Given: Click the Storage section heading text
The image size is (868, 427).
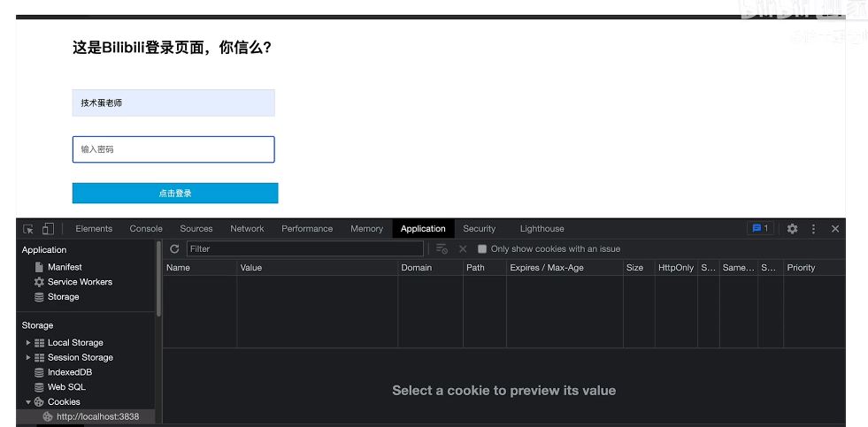Looking at the screenshot, I should pyautogui.click(x=37, y=325).
